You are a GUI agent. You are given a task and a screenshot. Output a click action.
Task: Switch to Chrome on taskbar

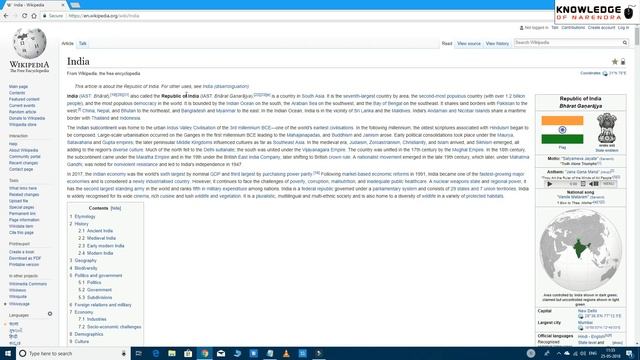click(x=204, y=353)
